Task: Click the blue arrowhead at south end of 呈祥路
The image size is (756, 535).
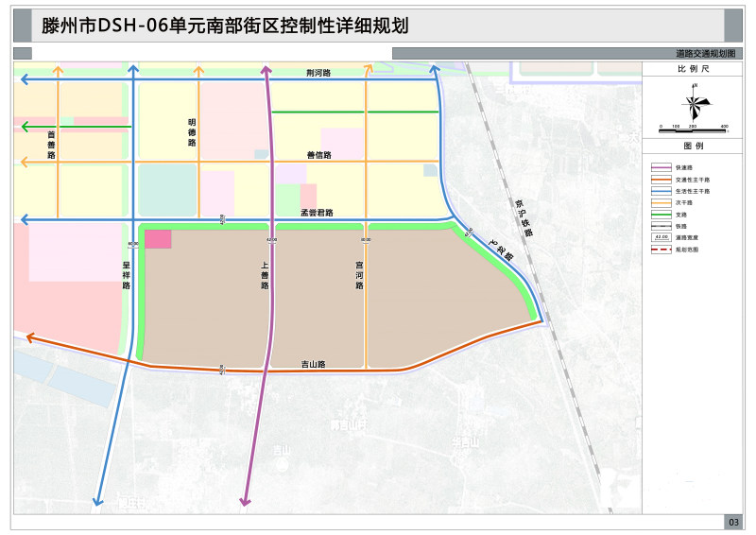Action: point(98,501)
